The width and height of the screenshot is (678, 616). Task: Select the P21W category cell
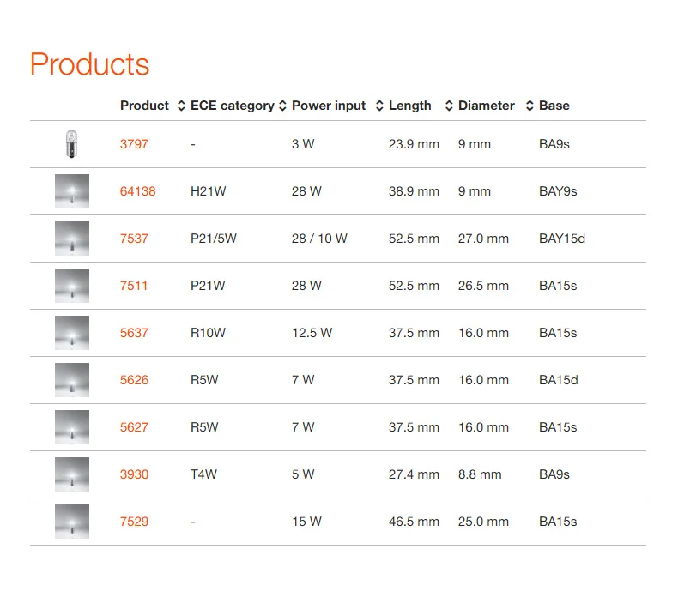click(208, 286)
